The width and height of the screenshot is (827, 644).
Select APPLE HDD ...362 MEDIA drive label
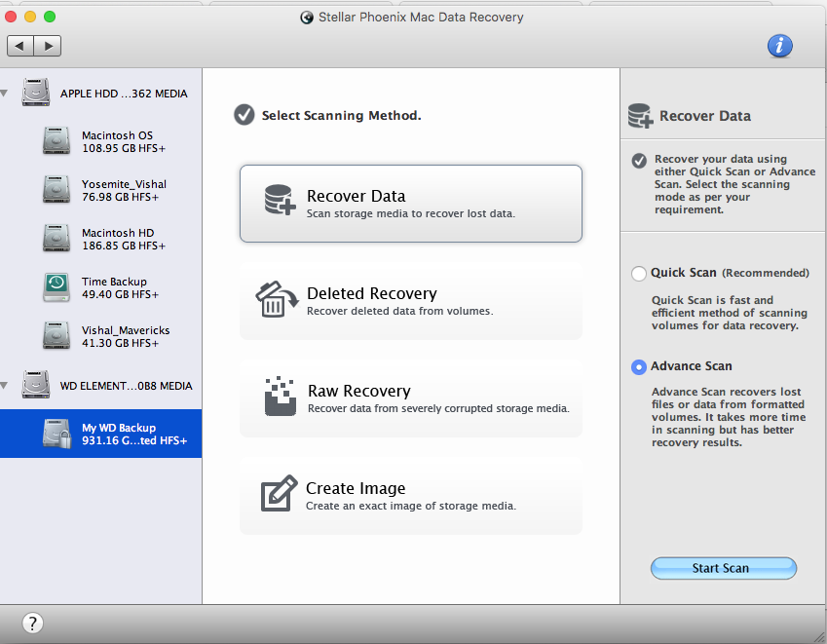124,94
